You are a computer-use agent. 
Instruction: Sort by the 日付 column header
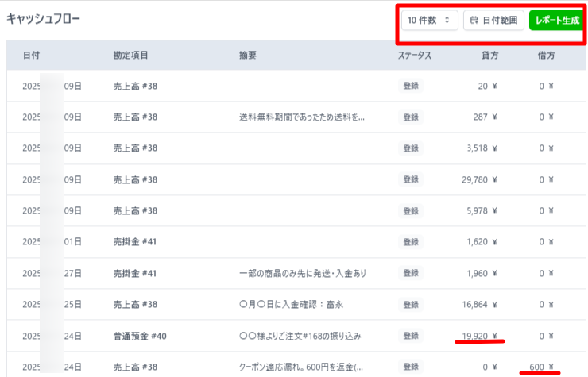32,56
